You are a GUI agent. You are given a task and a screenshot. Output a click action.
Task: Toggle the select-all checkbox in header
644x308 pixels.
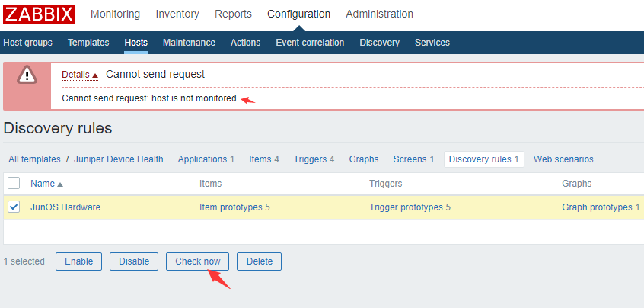pos(14,184)
